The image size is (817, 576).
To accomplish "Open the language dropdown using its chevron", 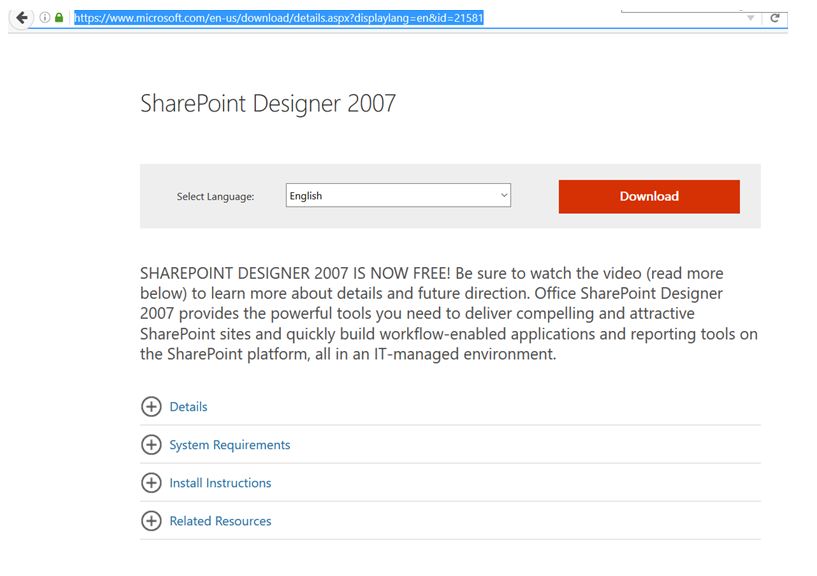I will (x=503, y=196).
